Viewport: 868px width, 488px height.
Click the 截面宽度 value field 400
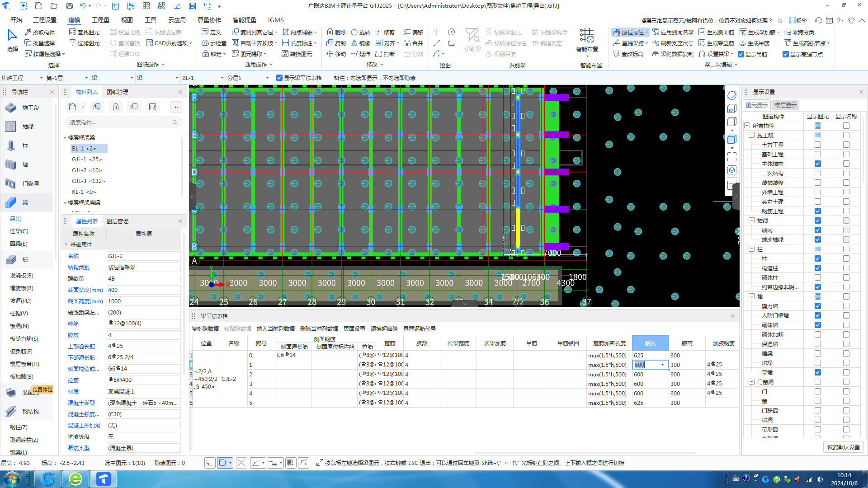(x=143, y=290)
